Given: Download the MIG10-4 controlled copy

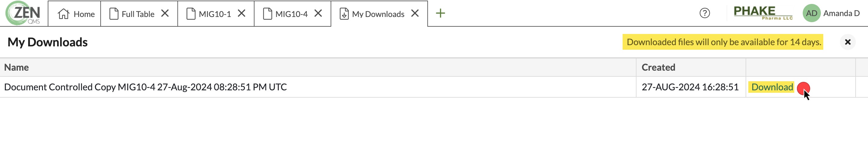Looking at the screenshot, I should pos(772,87).
